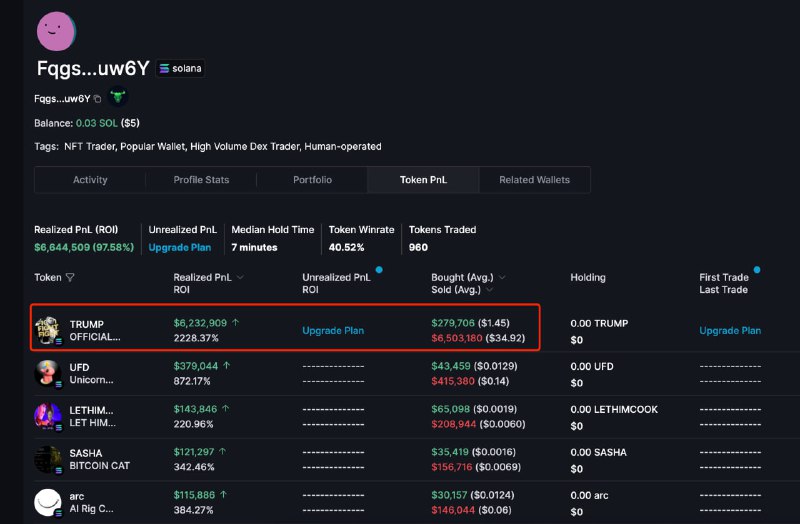The width and height of the screenshot is (800, 524).
Task: Click the Solana chain badge
Action: coord(180,68)
